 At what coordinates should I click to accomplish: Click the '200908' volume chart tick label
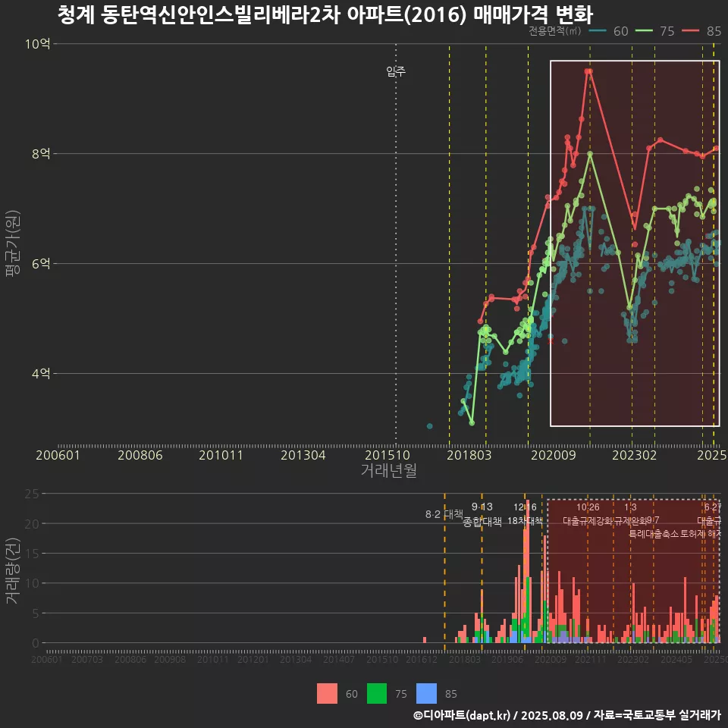[x=169, y=660]
